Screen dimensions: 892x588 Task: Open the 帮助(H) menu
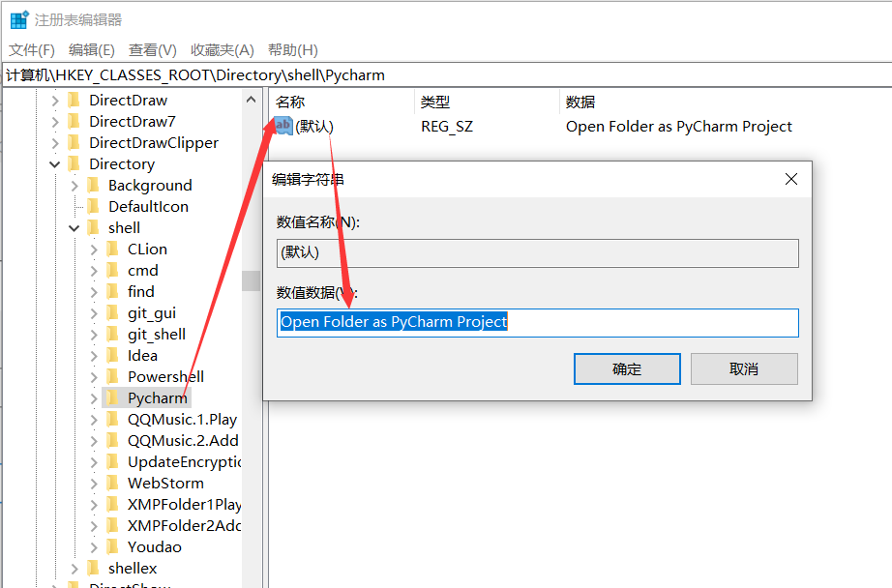coord(291,49)
